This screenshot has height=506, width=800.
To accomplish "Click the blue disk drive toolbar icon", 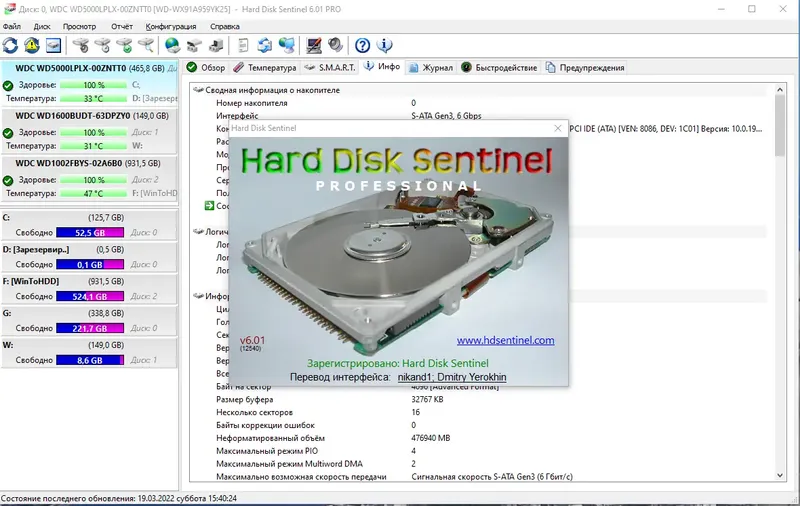I will (53, 45).
